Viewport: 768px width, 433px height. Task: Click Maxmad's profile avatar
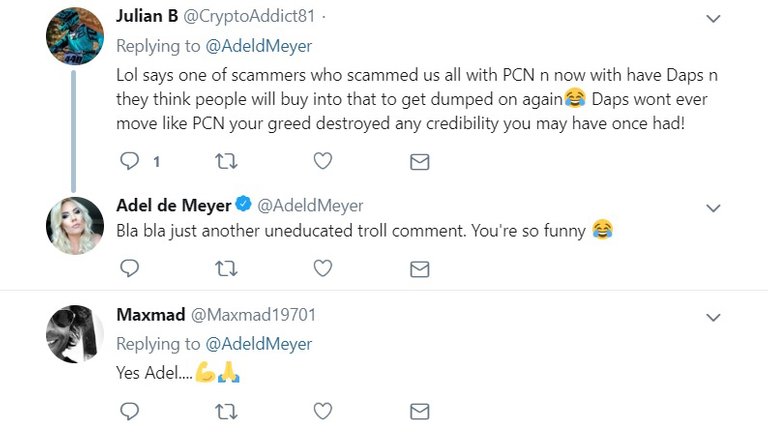click(76, 334)
